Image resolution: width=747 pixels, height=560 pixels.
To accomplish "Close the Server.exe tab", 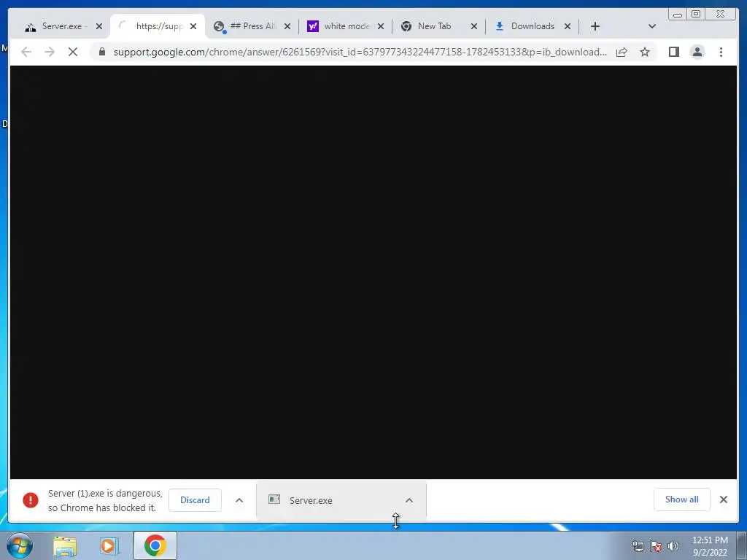I will pos(99,26).
